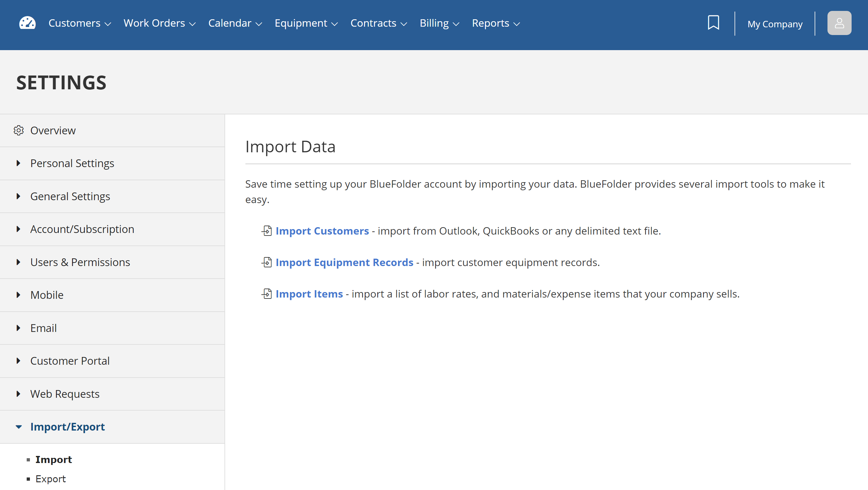Go to settings Overview
This screenshot has width=868, height=490.
(x=53, y=130)
